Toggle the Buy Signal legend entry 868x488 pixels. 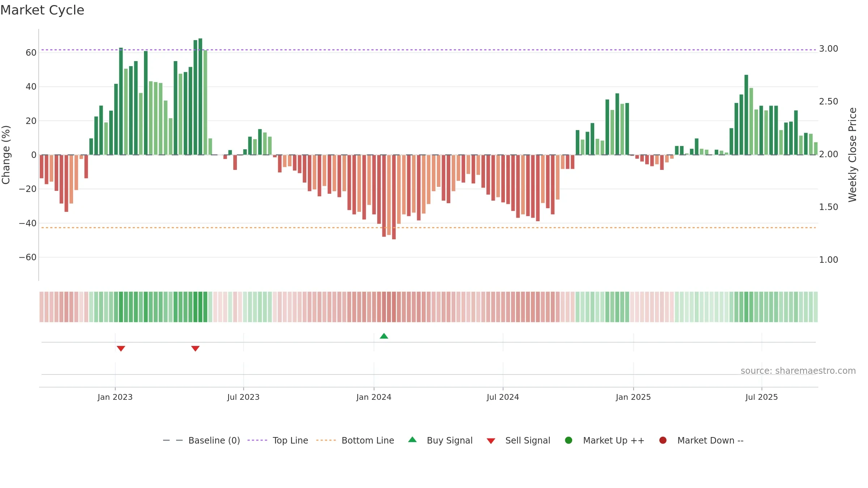[x=441, y=440]
